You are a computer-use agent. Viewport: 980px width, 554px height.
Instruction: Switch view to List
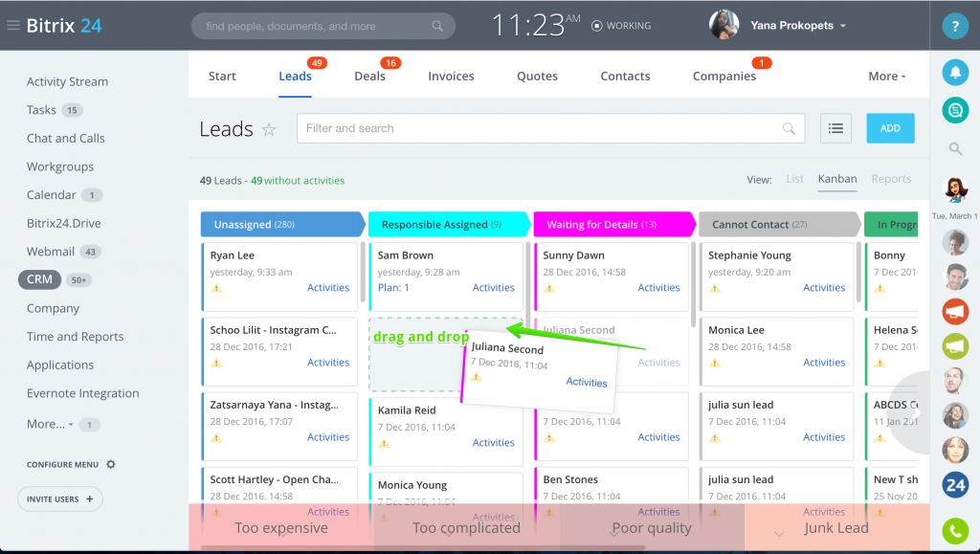coord(795,179)
